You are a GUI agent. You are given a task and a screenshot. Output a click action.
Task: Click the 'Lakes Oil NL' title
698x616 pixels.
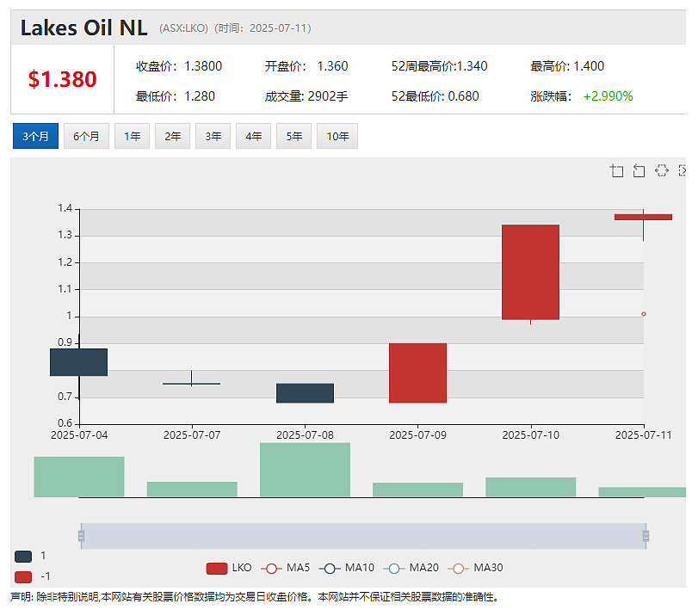(x=83, y=28)
